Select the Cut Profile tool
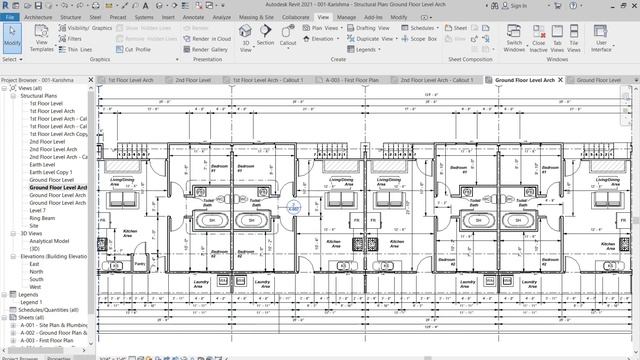640x360 pixels. pos(133,49)
